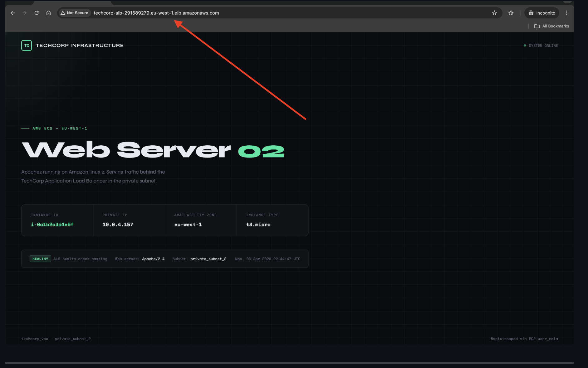
Task: Click the Apache2 description paragraph
Action: pyautogui.click(x=93, y=176)
